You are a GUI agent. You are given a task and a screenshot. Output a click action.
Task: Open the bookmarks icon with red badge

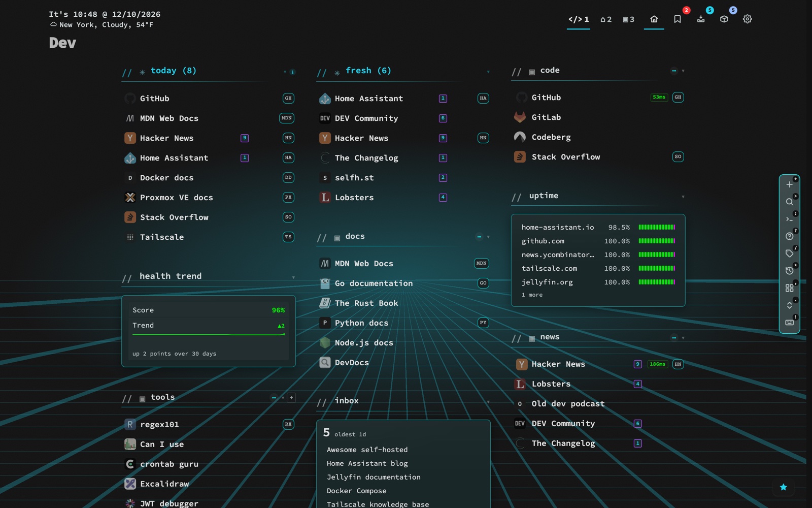[x=678, y=19]
